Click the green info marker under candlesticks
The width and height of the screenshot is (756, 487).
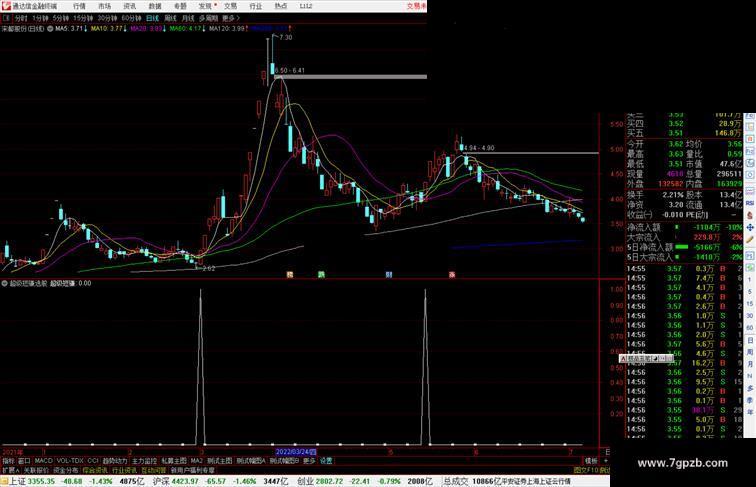tap(321, 274)
